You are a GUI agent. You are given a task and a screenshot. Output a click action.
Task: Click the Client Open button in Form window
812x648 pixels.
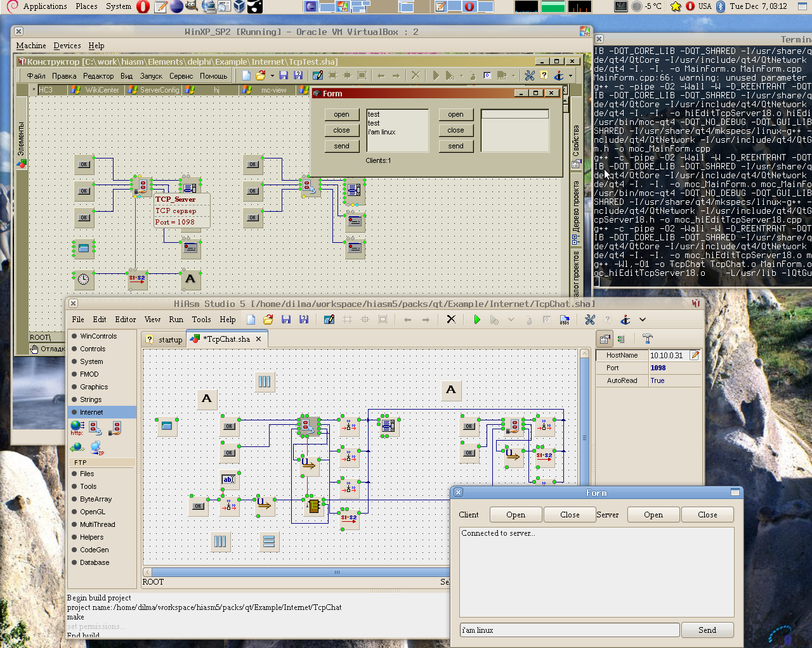pos(515,515)
